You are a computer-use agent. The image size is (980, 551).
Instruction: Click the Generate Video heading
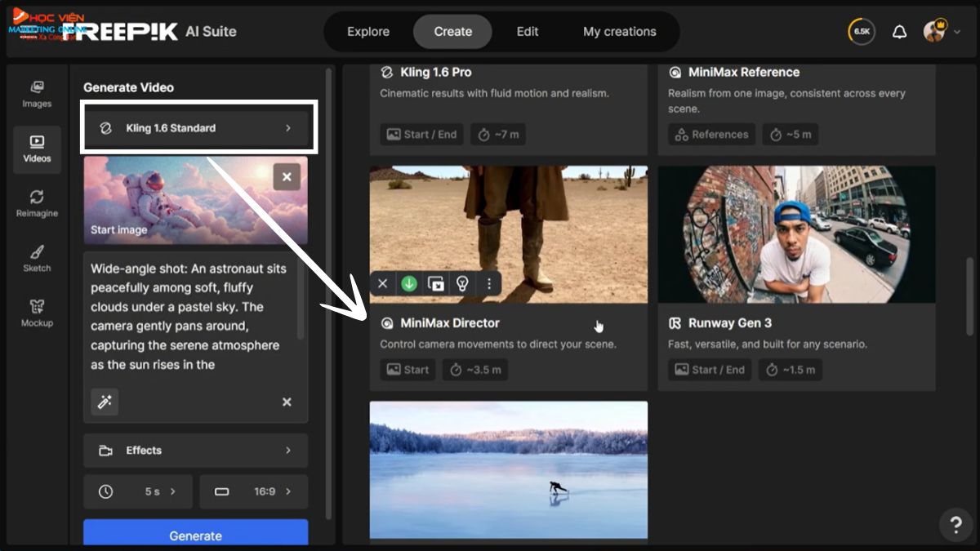[x=128, y=87]
